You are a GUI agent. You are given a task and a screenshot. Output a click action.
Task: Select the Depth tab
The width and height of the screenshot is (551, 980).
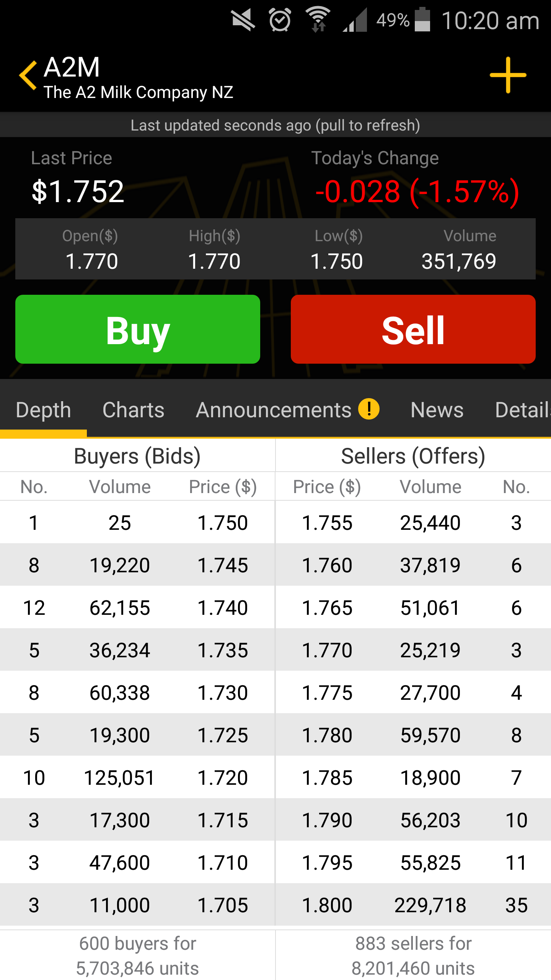point(44,410)
